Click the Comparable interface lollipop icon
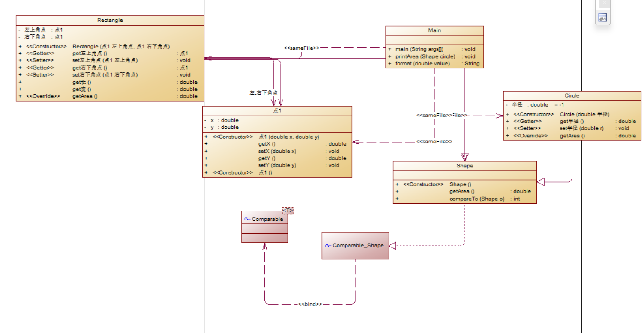 247,219
